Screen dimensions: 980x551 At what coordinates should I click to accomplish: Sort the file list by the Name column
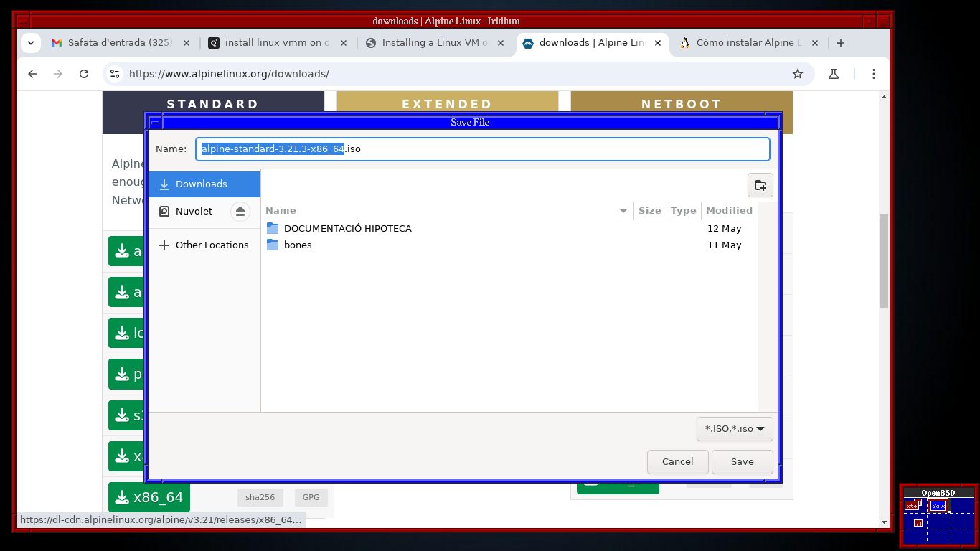(x=448, y=210)
